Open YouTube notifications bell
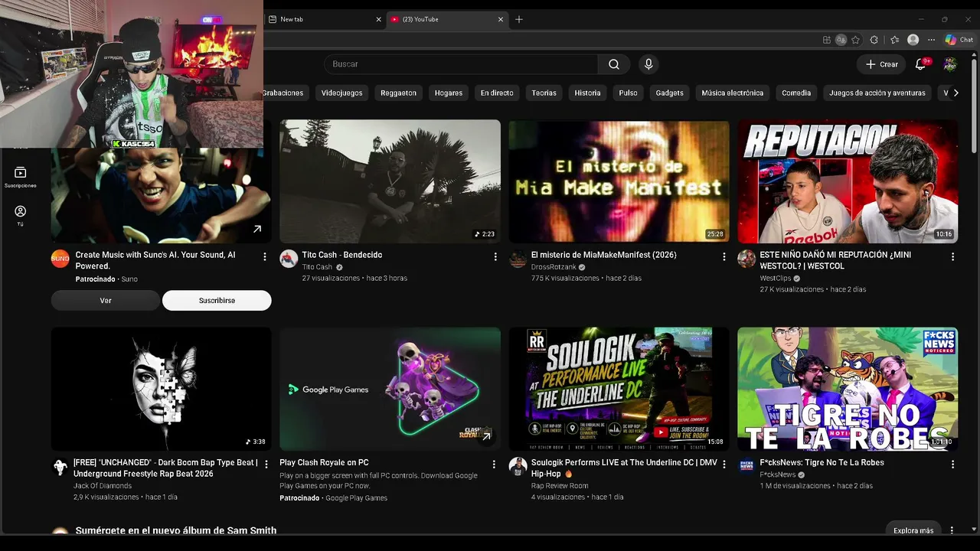Screen dimensions: 980x551 tap(921, 64)
